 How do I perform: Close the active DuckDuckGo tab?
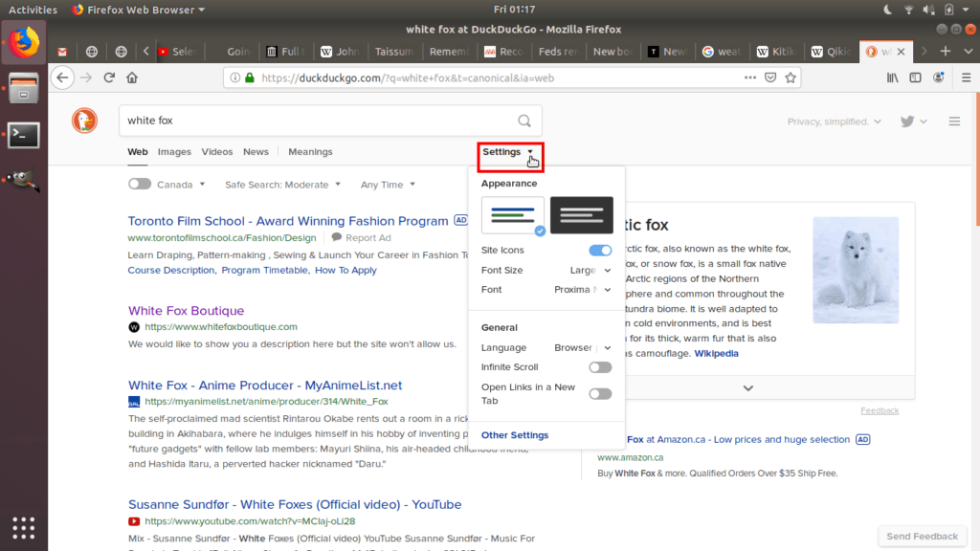pos(901,52)
